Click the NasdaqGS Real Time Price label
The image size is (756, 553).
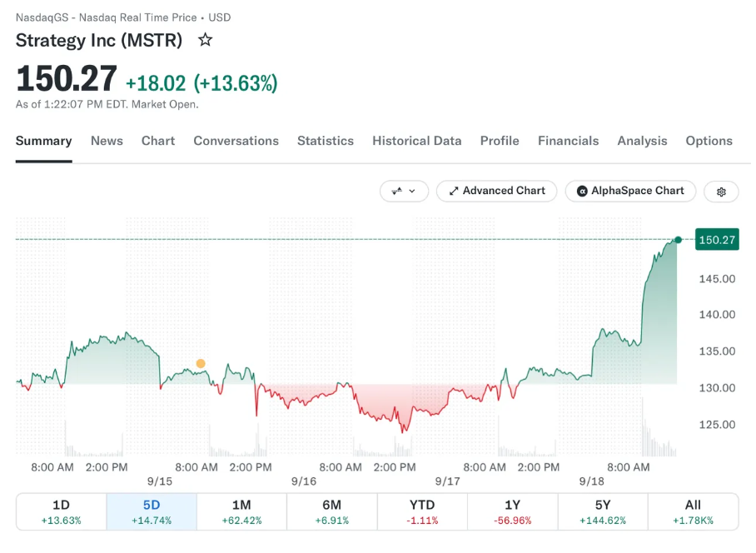pyautogui.click(x=123, y=17)
